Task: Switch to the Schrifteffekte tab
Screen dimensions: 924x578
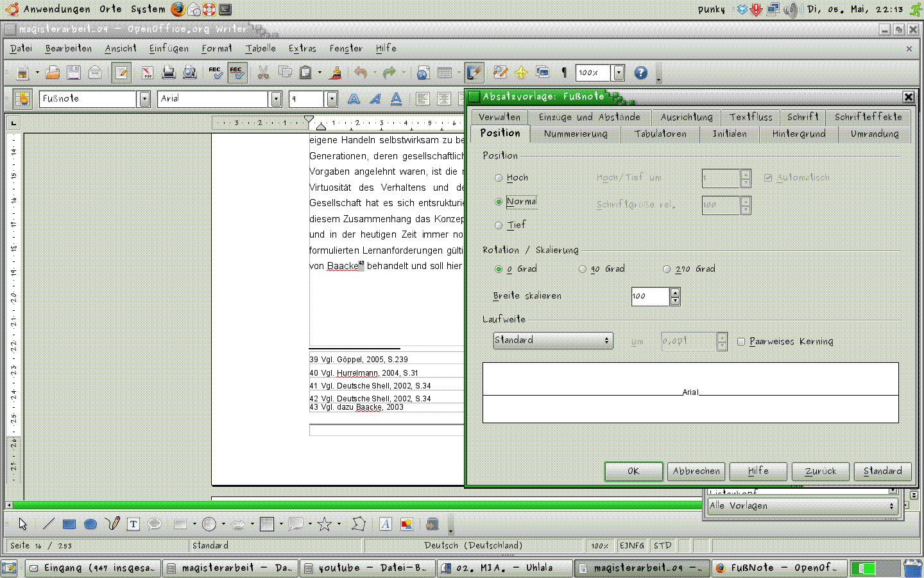Action: 868,117
